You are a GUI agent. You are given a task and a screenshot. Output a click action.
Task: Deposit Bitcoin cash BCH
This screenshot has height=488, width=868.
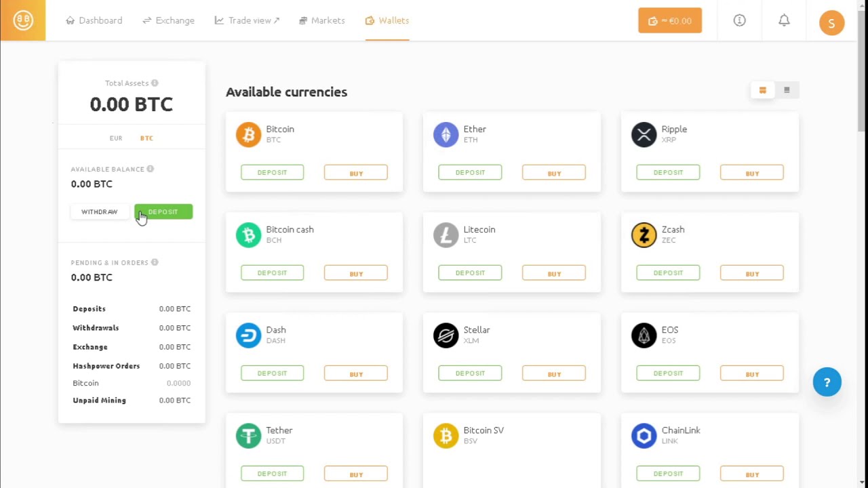pos(272,272)
